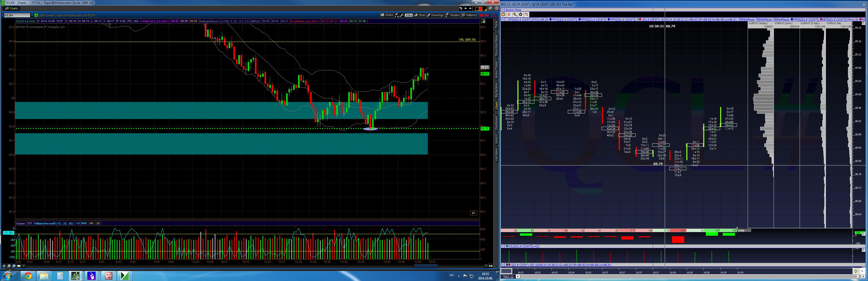868x281 pixels.
Task: Click the BollingerBands study label
Action: pos(230,21)
